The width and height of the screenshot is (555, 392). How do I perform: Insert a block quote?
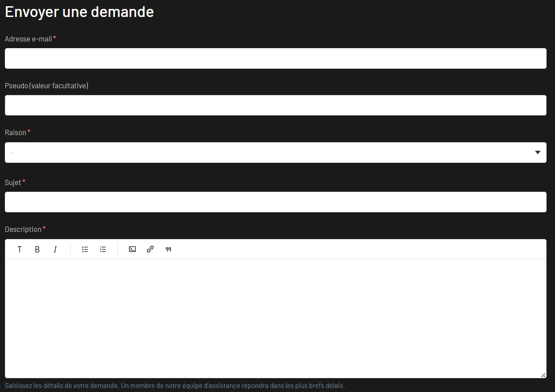coord(168,249)
